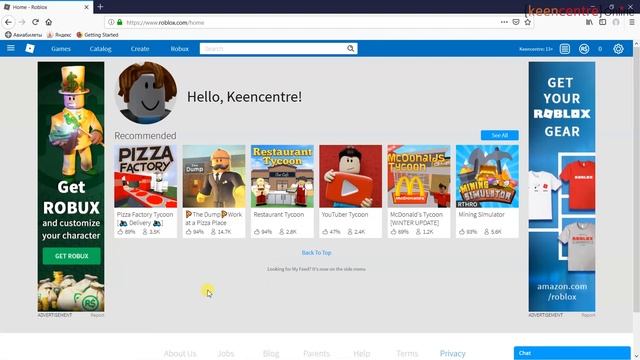
Task: Open a new browser tab
Action: 100,7
